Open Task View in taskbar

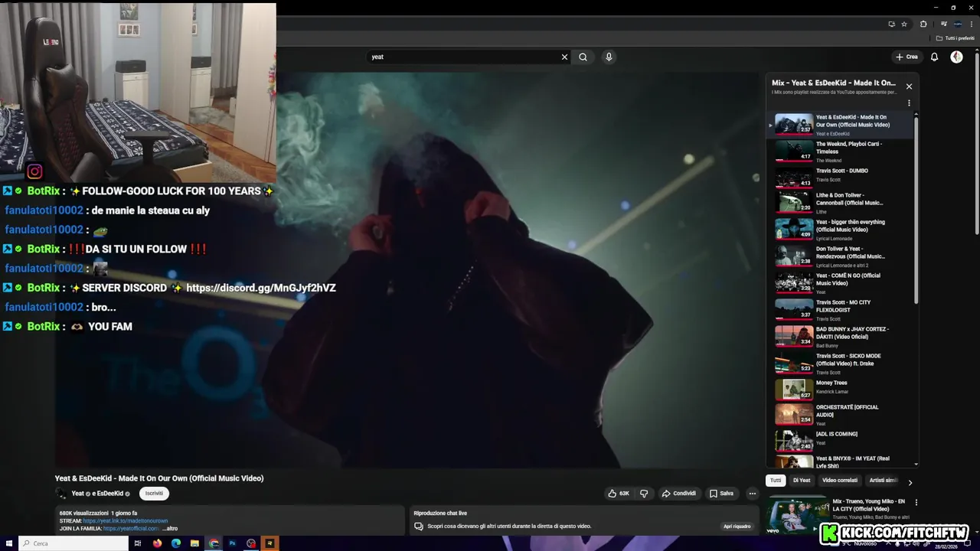pyautogui.click(x=138, y=543)
